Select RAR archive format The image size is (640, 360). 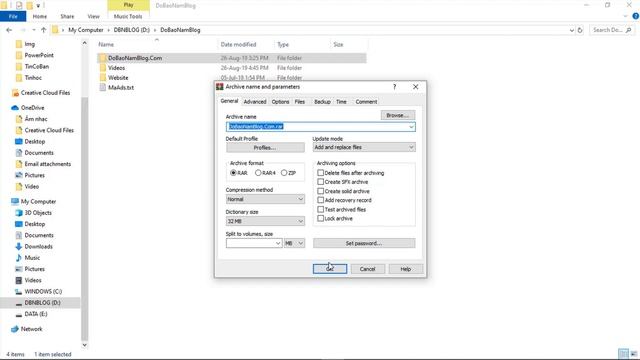point(233,173)
